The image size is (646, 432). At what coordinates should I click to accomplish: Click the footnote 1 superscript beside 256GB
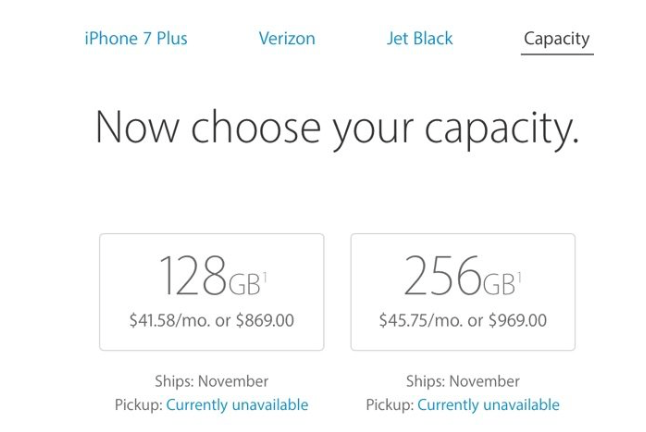tap(520, 262)
